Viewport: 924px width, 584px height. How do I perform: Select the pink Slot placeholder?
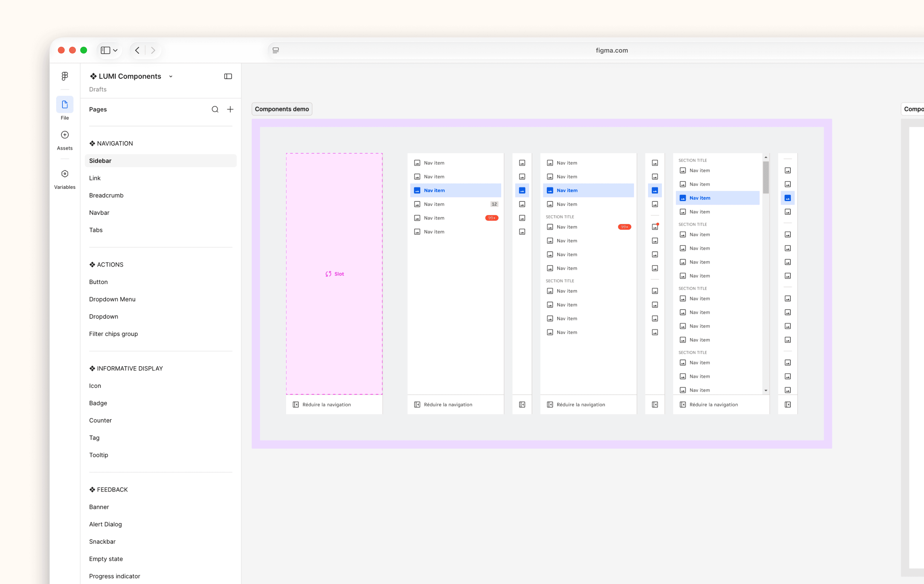coord(334,274)
